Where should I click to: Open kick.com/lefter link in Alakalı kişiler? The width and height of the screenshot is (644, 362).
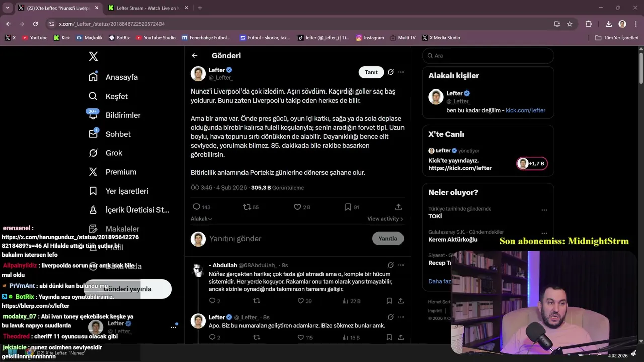[x=525, y=110]
